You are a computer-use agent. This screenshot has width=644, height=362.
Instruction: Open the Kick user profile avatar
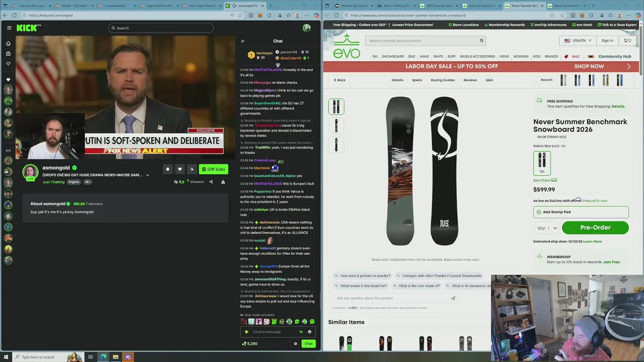coord(306,28)
